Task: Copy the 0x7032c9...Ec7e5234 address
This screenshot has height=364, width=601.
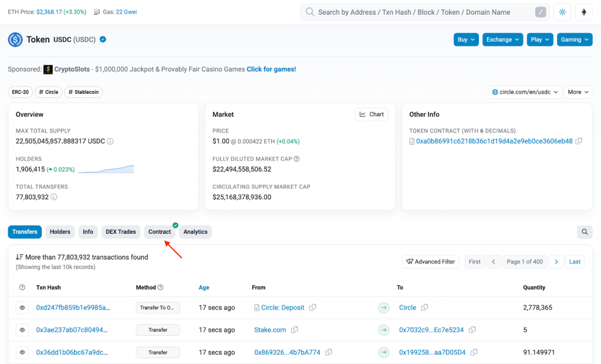Action: (472, 329)
